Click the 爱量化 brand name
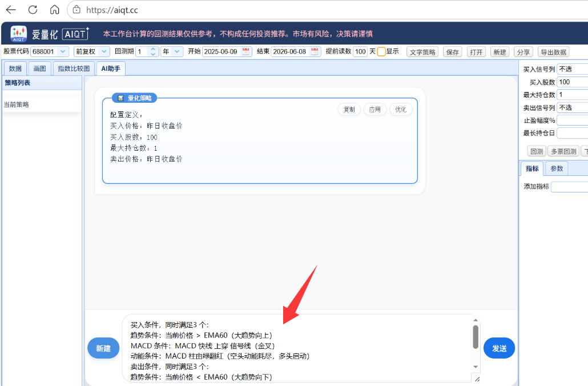588x386 pixels. pos(45,34)
